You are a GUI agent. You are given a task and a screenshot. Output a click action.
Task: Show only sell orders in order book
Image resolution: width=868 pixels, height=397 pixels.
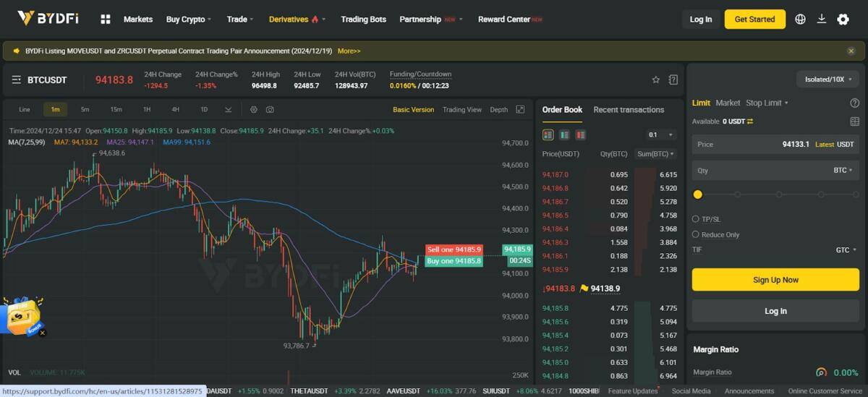tap(581, 135)
